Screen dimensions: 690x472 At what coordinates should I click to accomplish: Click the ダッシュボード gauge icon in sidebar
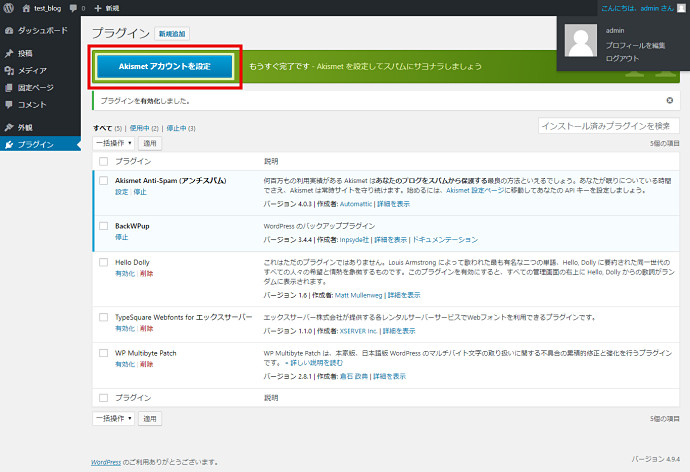coord(9,31)
